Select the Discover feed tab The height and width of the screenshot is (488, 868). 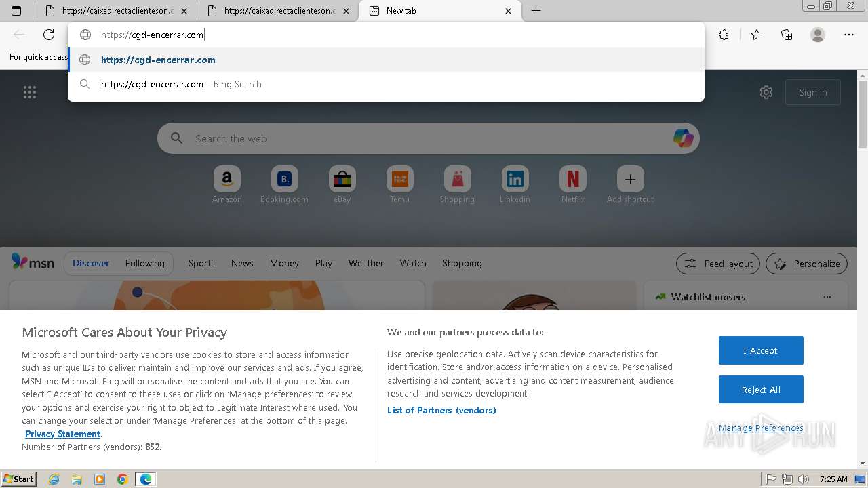pos(91,263)
